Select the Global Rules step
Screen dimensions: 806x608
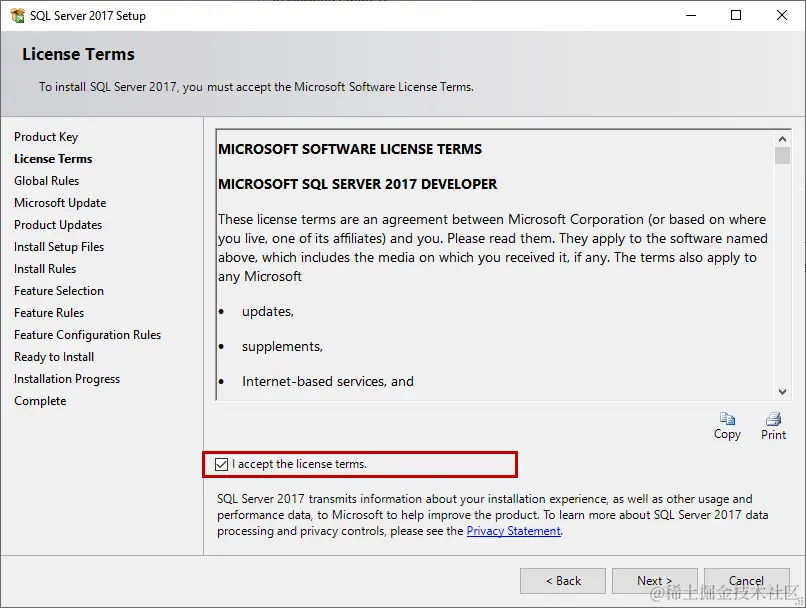46,181
